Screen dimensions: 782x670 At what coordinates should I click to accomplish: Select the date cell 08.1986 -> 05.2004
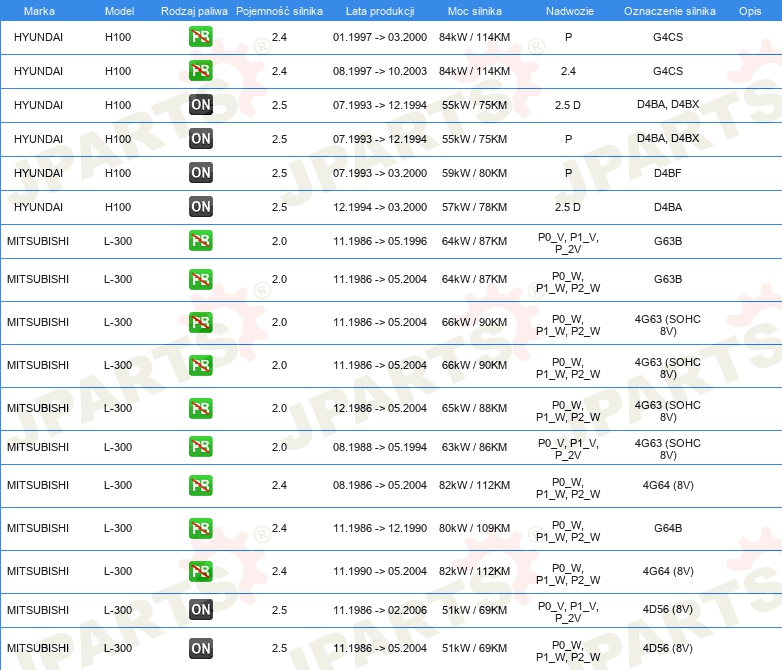(x=380, y=485)
